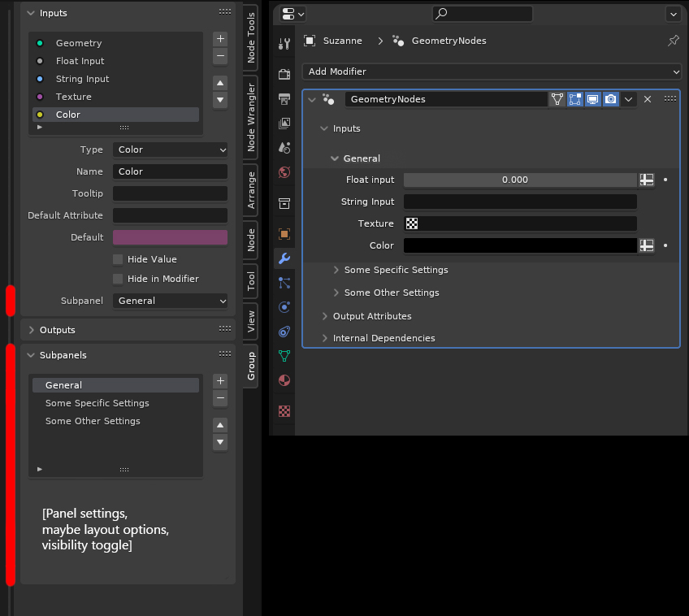Image resolution: width=689 pixels, height=616 pixels.
Task: Expand the Output Attributes section
Action: click(325, 316)
